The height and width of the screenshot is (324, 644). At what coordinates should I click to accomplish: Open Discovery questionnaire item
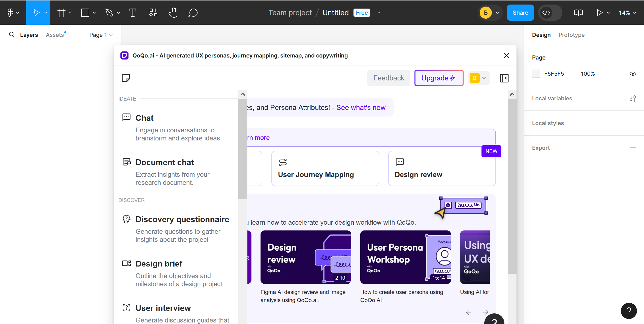(176, 229)
